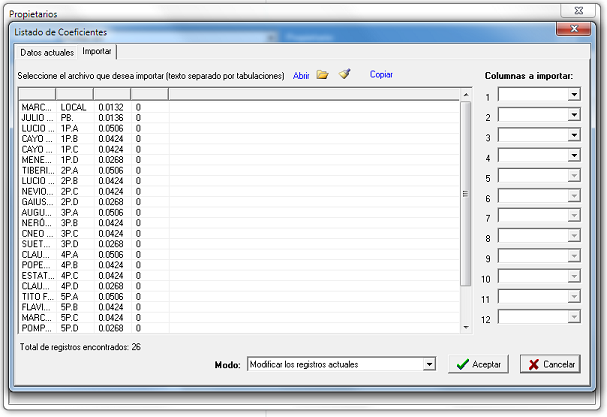Click the Copiar link

[381, 75]
